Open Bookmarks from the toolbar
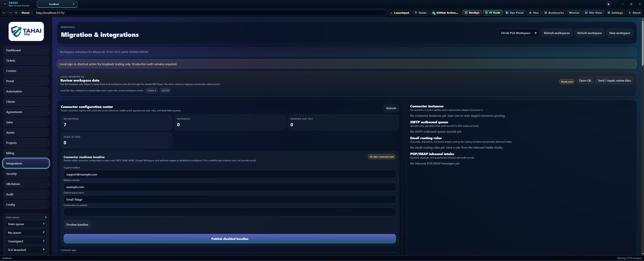644x261 pixels. [x=554, y=13]
